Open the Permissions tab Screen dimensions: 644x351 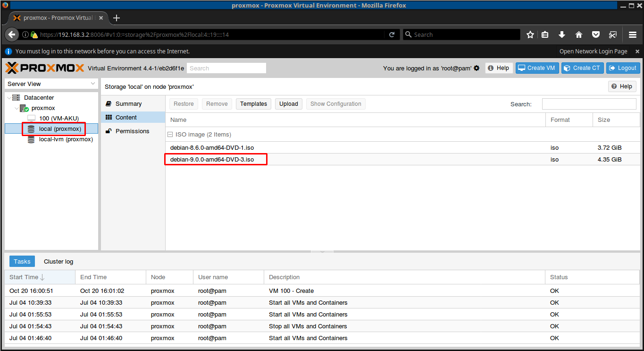point(133,131)
